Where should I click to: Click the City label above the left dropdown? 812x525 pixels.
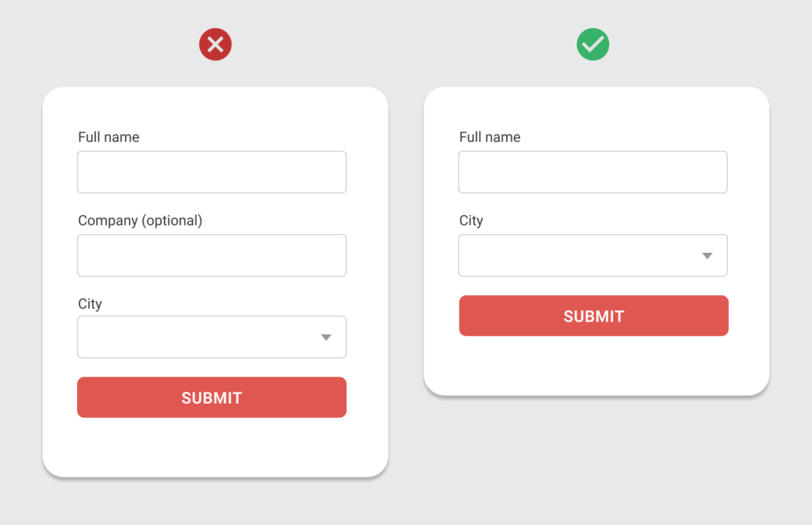click(x=90, y=304)
